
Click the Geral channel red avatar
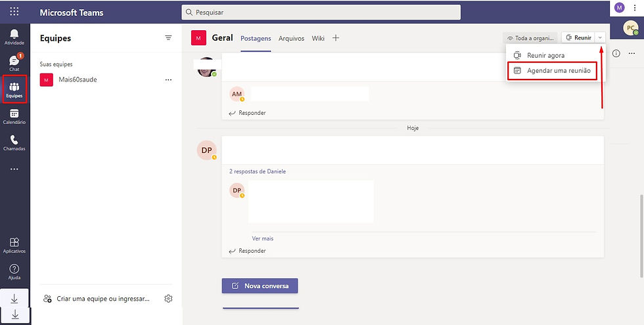tap(198, 38)
